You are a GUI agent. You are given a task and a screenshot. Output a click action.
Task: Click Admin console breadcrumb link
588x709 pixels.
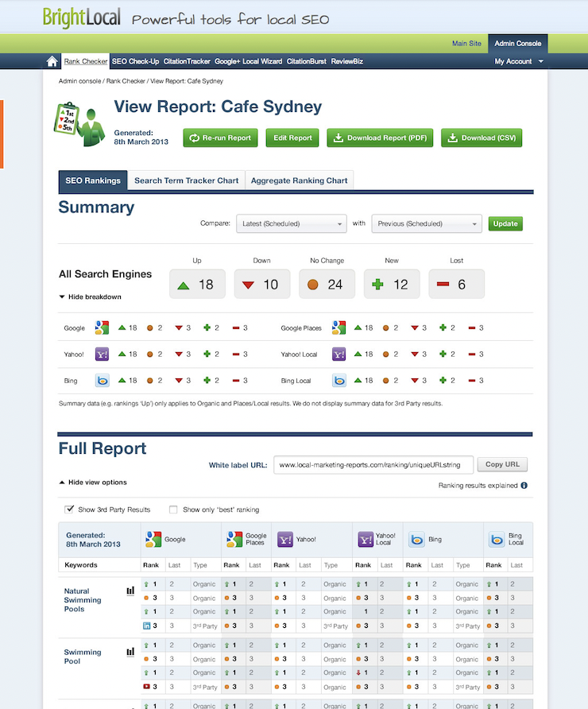pyautogui.click(x=80, y=81)
